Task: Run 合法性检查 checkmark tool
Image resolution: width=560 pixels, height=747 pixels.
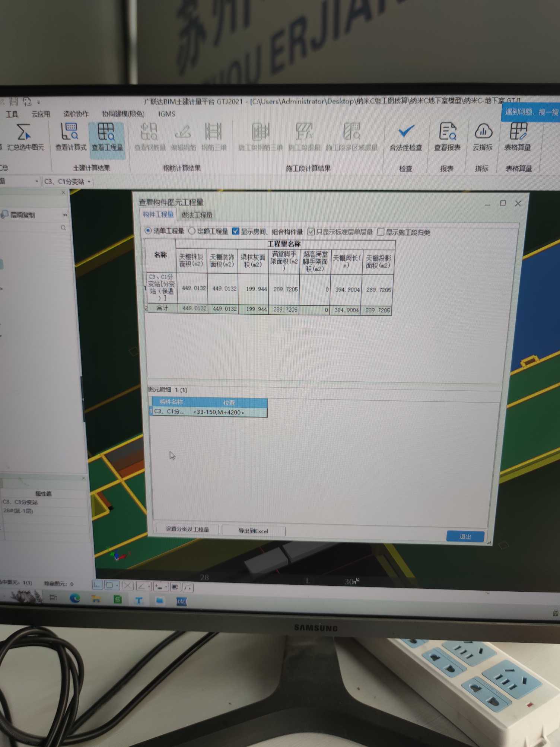Action: [x=406, y=131]
